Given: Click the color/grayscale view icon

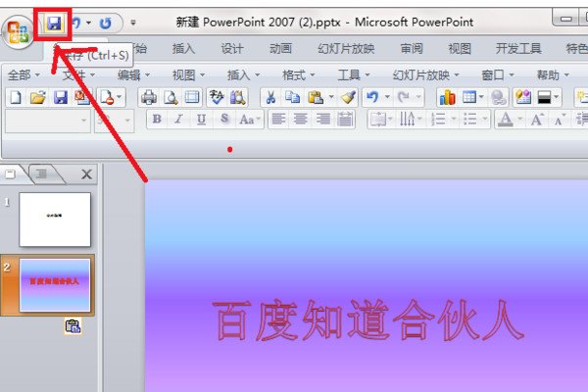Looking at the screenshot, I should (x=544, y=98).
